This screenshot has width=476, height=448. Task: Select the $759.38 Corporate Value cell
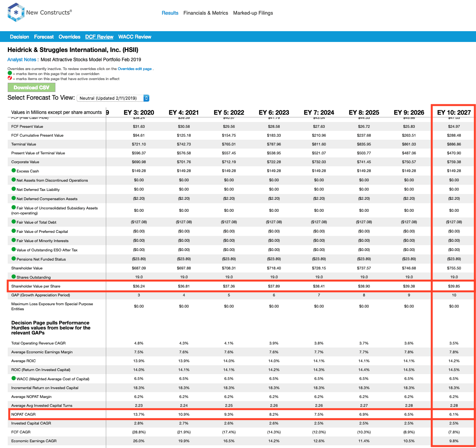coord(454,162)
